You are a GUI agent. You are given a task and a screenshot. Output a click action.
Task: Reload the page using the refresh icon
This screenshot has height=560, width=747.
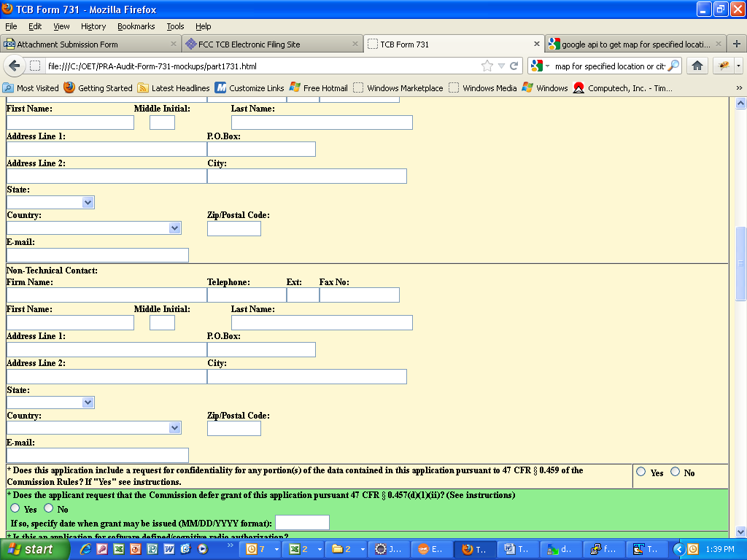[x=514, y=66]
